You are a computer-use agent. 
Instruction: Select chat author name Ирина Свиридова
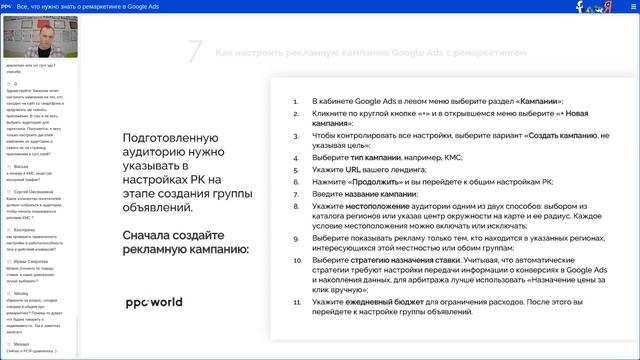click(x=31, y=262)
